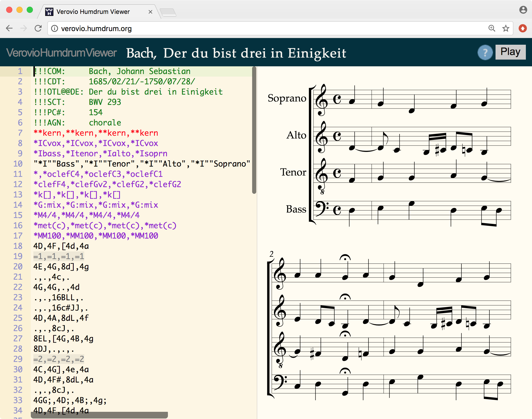Click data line 4E,4G,8d],4g
This screenshot has height=419, width=532.
click(x=61, y=267)
